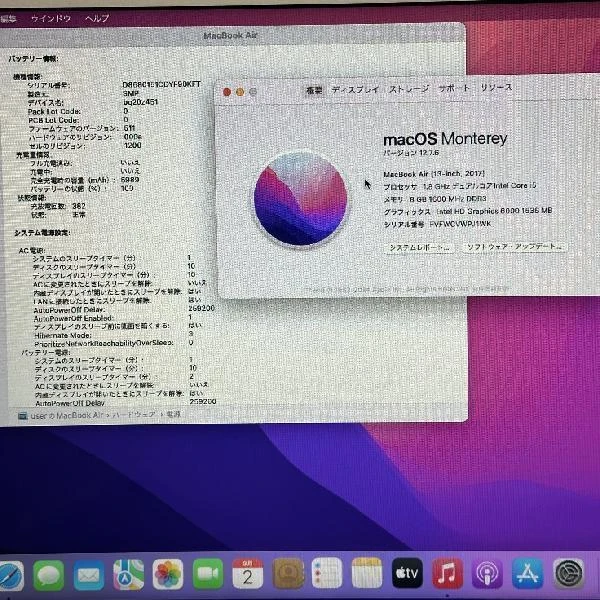Click the メモリ 8 GB 1600 MHz DDR3 line
This screenshot has width=600, height=600.
pyautogui.click(x=435, y=199)
